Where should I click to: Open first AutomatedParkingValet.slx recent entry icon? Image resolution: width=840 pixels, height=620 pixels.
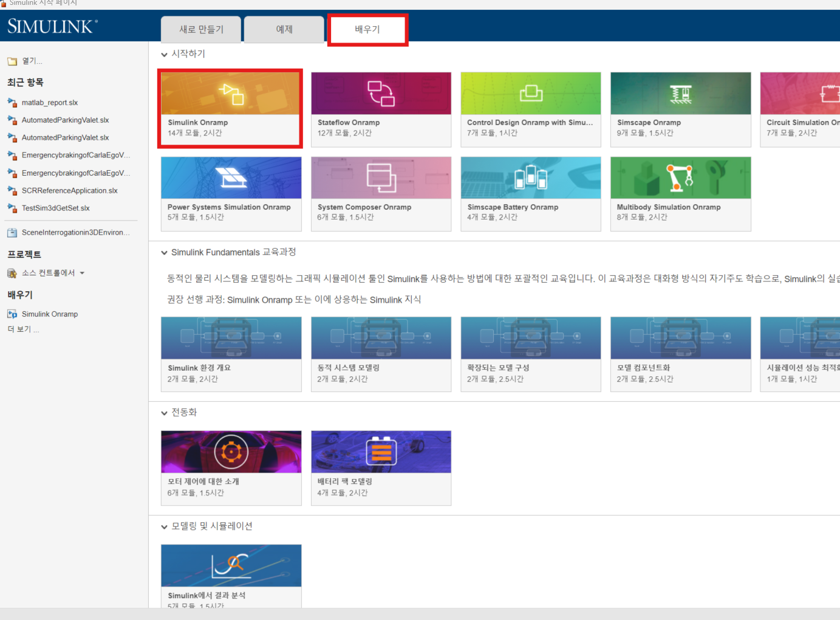(12, 120)
